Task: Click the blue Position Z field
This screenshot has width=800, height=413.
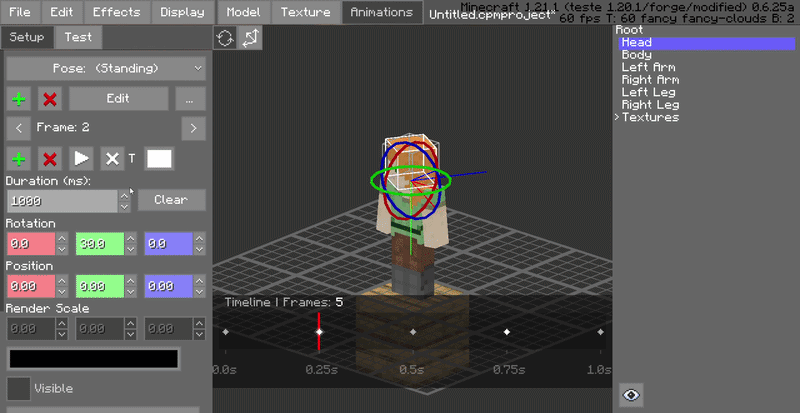Action: point(169,286)
